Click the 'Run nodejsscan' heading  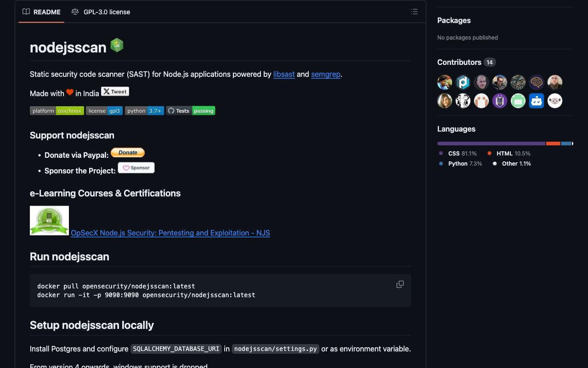click(x=69, y=257)
